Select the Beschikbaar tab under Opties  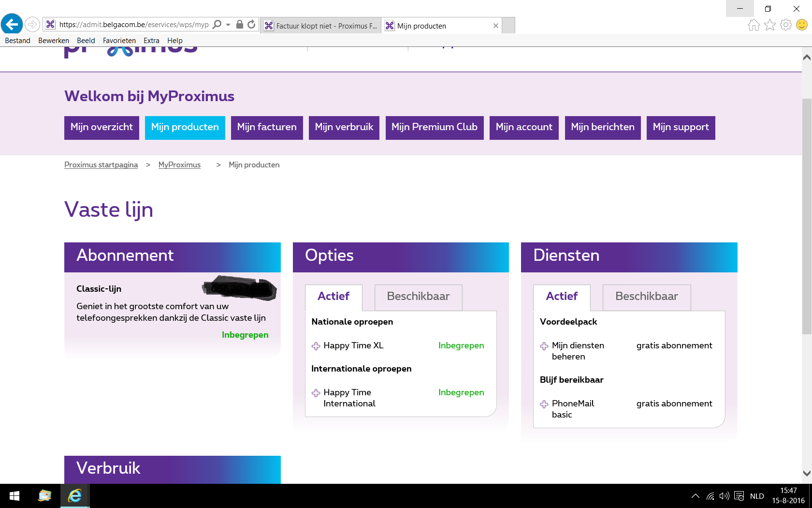coord(419,297)
